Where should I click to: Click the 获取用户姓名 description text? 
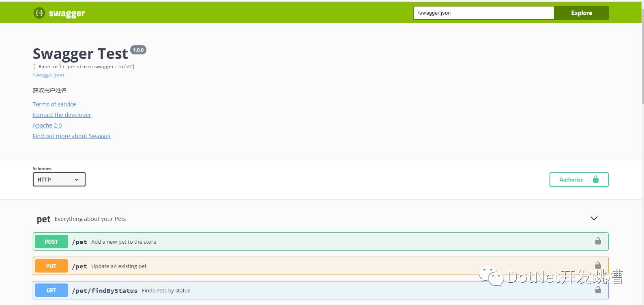click(x=49, y=90)
